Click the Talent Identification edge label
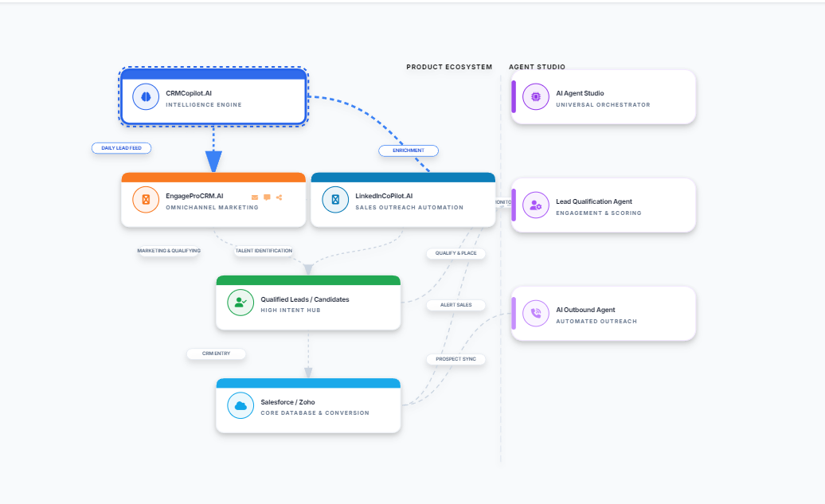The height and width of the screenshot is (504, 825). [x=264, y=251]
